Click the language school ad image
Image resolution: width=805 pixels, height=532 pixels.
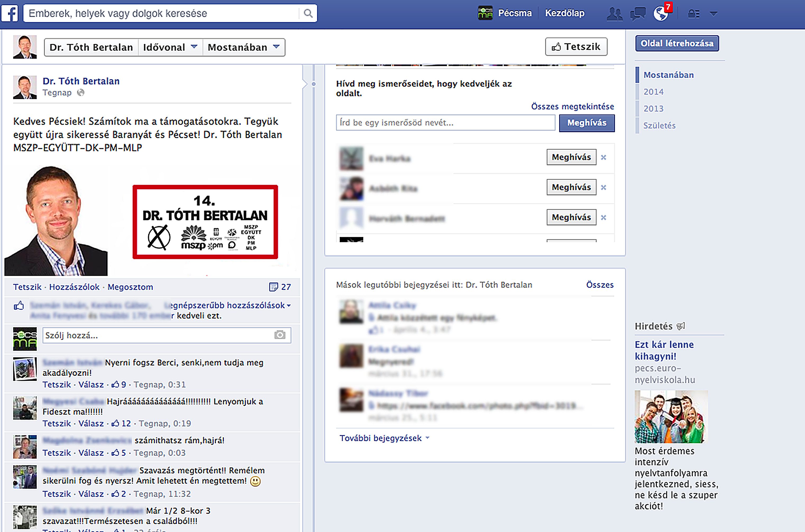click(671, 417)
